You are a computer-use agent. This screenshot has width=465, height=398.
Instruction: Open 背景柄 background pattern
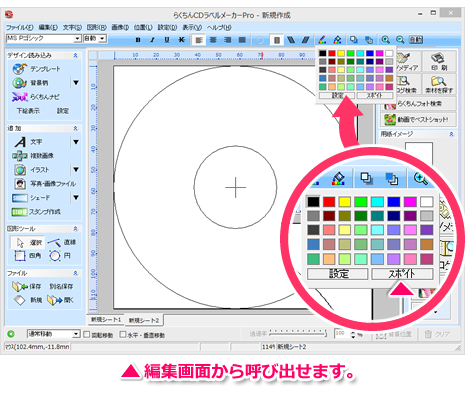pos(31,83)
